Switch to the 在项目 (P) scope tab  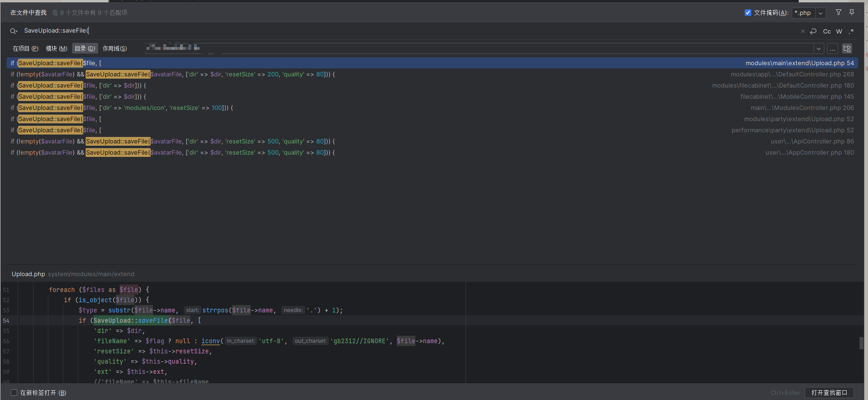pyautogui.click(x=26, y=48)
